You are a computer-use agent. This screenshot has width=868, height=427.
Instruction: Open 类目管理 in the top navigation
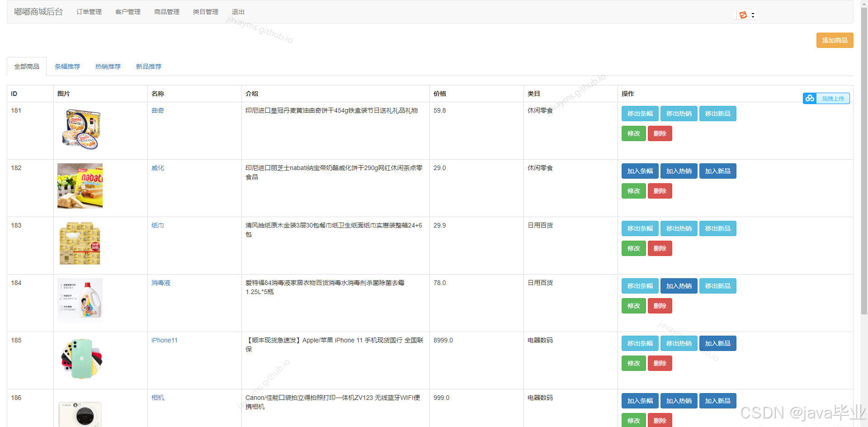(x=206, y=12)
